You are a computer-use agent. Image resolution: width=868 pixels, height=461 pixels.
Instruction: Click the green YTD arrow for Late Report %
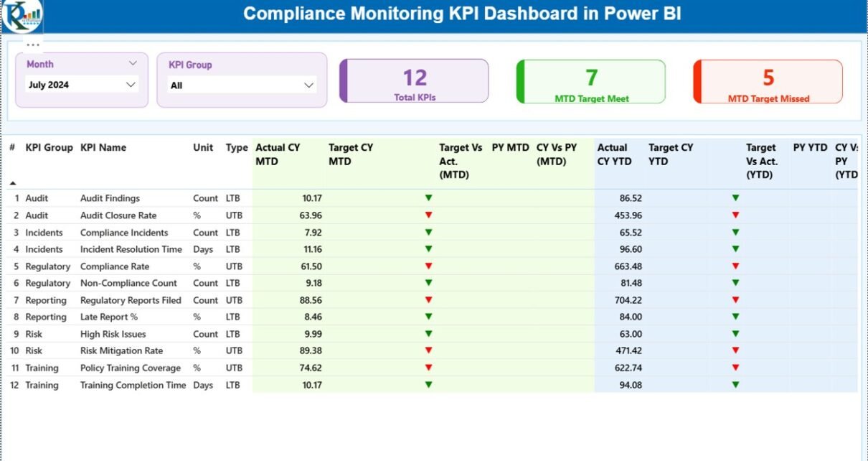point(735,317)
